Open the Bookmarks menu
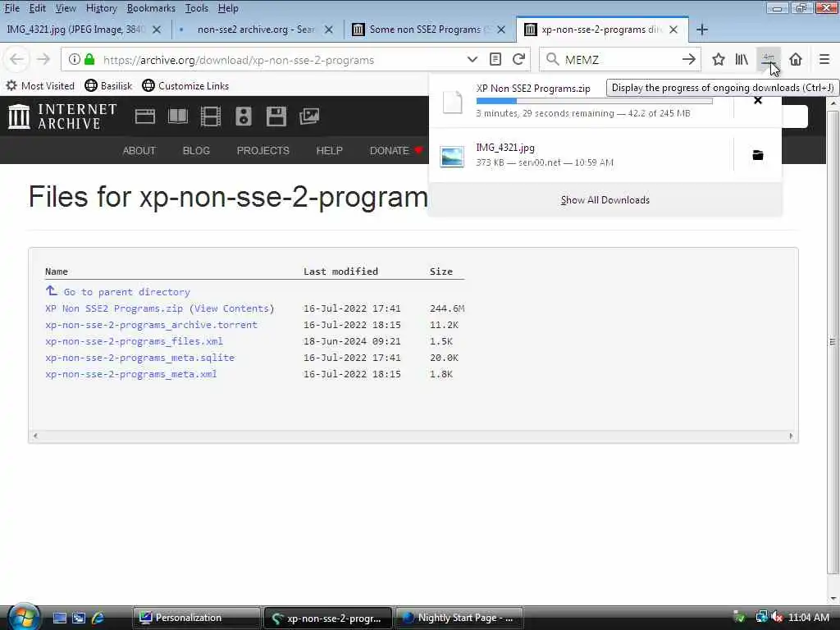 tap(151, 8)
